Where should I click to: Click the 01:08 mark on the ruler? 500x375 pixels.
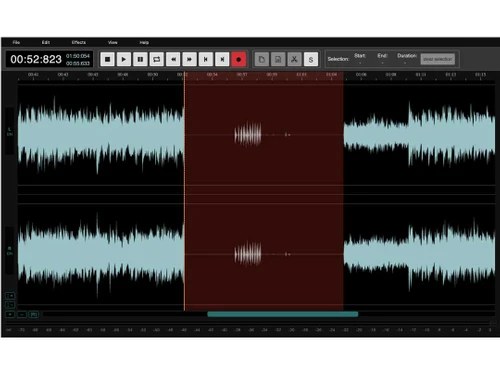(391, 75)
